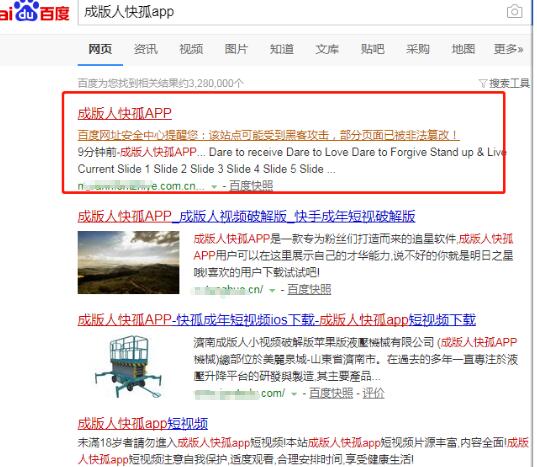Switch to the 视频 tab
537x467 pixels.
click(x=191, y=49)
